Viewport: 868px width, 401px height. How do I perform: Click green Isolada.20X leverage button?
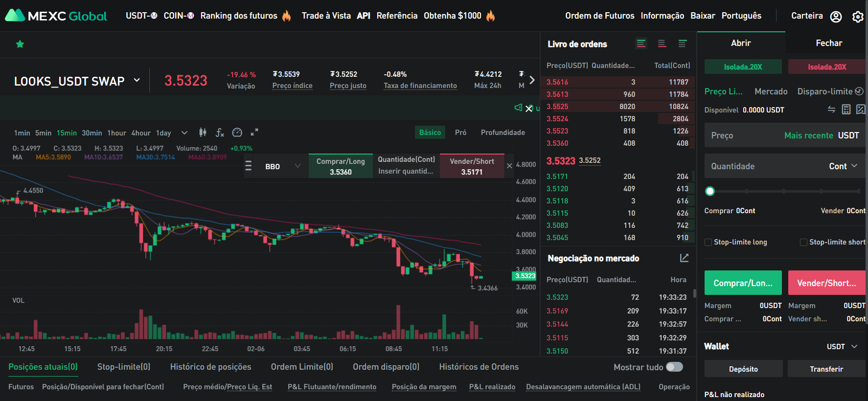pyautogui.click(x=743, y=67)
